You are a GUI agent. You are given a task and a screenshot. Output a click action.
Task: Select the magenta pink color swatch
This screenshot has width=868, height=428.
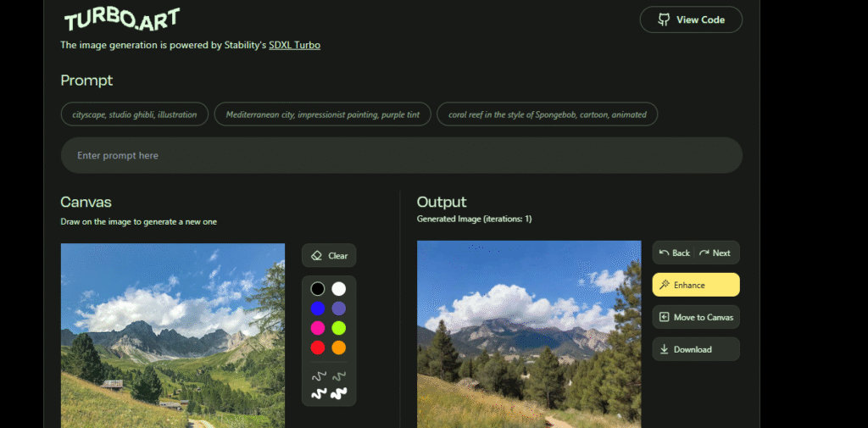pyautogui.click(x=318, y=328)
